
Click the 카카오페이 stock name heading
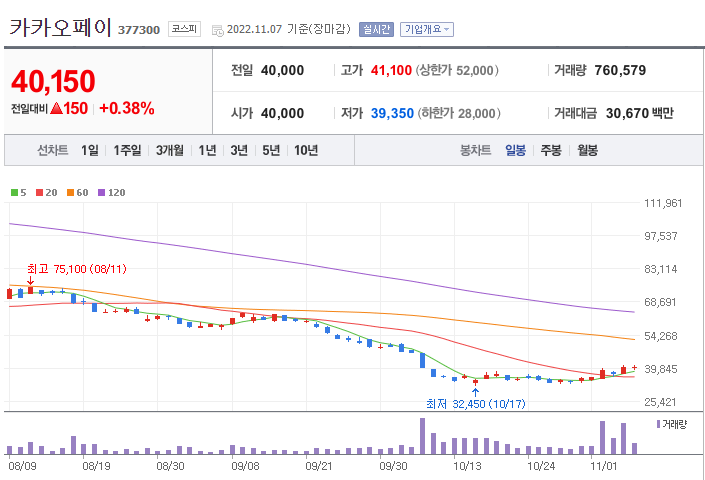coord(60,28)
